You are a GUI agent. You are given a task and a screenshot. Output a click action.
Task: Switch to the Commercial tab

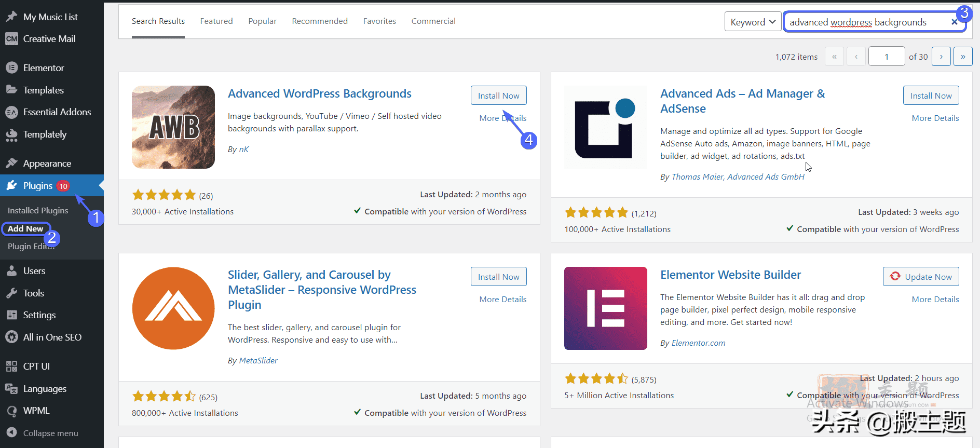[433, 21]
